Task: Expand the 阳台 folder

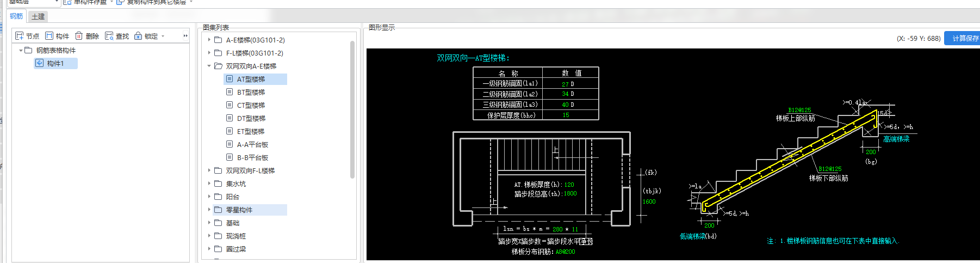Action: 209,197
